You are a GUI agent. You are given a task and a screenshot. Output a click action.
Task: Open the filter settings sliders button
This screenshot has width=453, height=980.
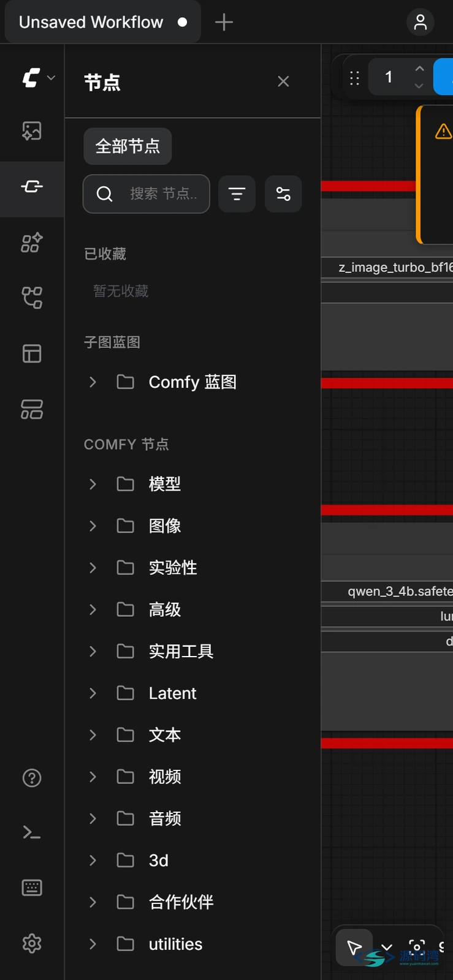pos(283,194)
